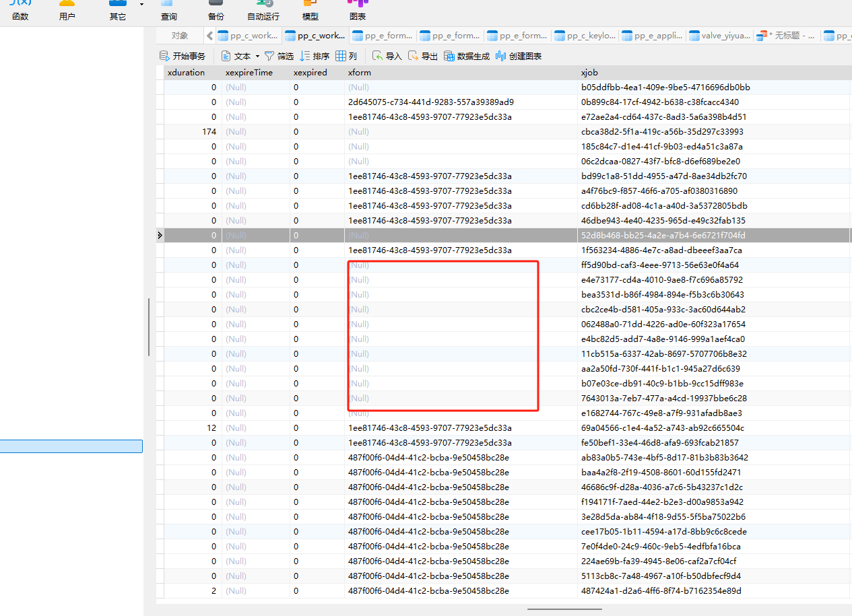
Task: Click the 开始事务 (begin transaction) button
Action: point(182,57)
